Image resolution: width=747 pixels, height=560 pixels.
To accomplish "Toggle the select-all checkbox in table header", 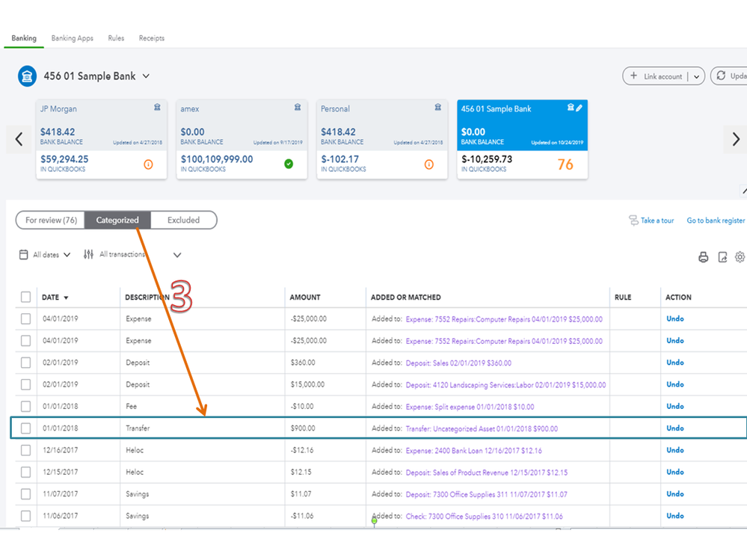I will pos(25,297).
